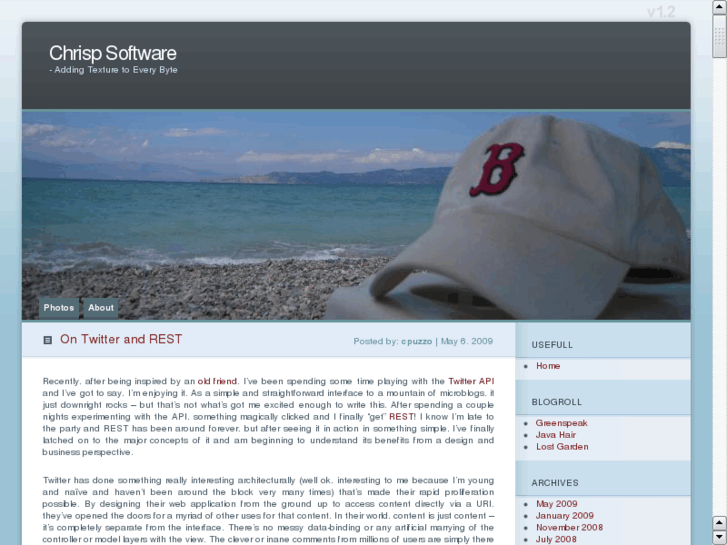The width and height of the screenshot is (727, 545).
Task: Click the scrollbar up arrow near the bottom
Action: (720, 523)
